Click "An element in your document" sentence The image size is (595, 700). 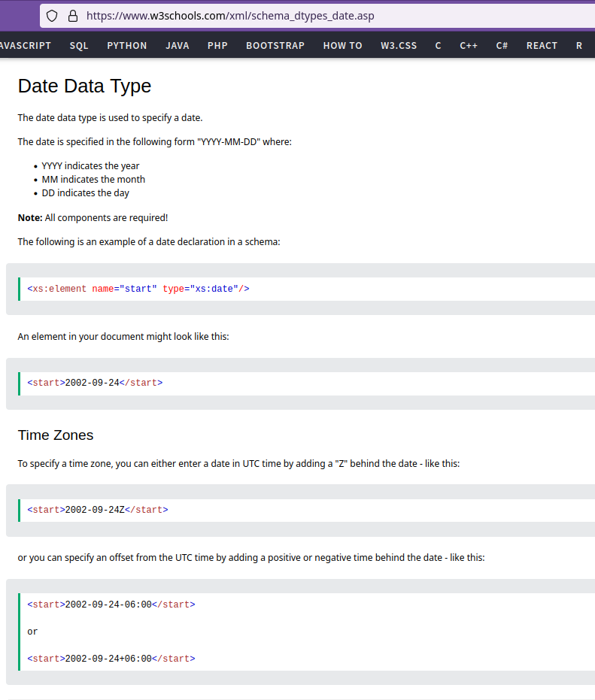pos(123,336)
